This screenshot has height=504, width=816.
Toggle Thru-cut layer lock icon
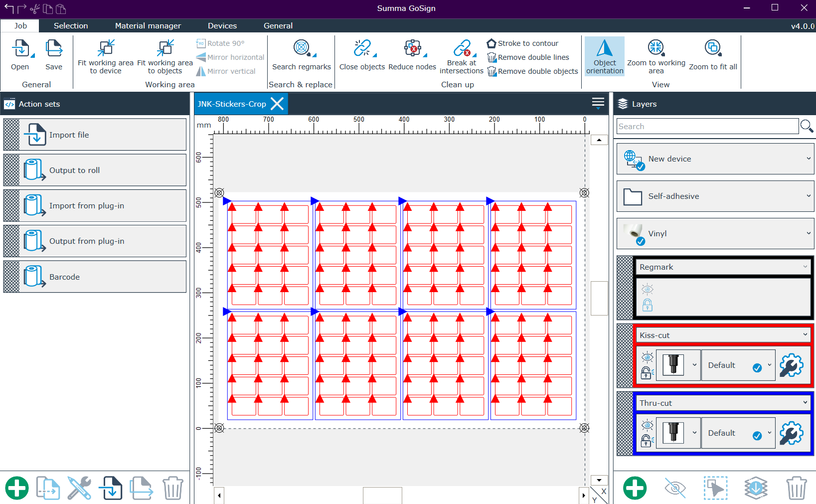647,441
